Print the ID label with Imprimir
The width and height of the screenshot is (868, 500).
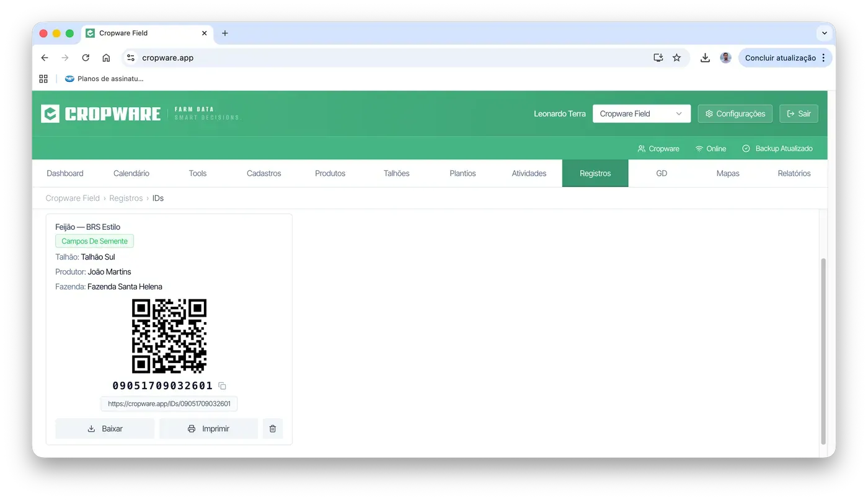pyautogui.click(x=208, y=429)
